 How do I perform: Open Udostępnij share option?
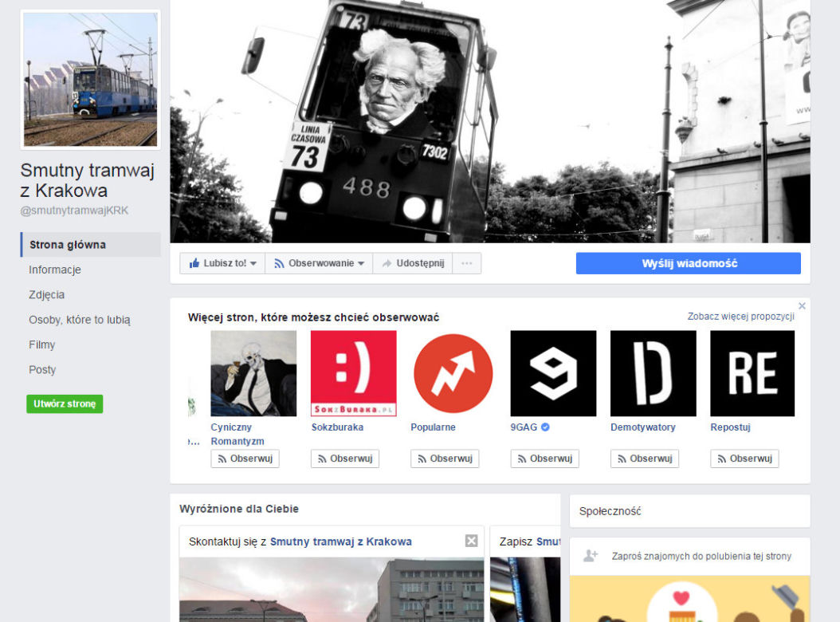(x=413, y=263)
